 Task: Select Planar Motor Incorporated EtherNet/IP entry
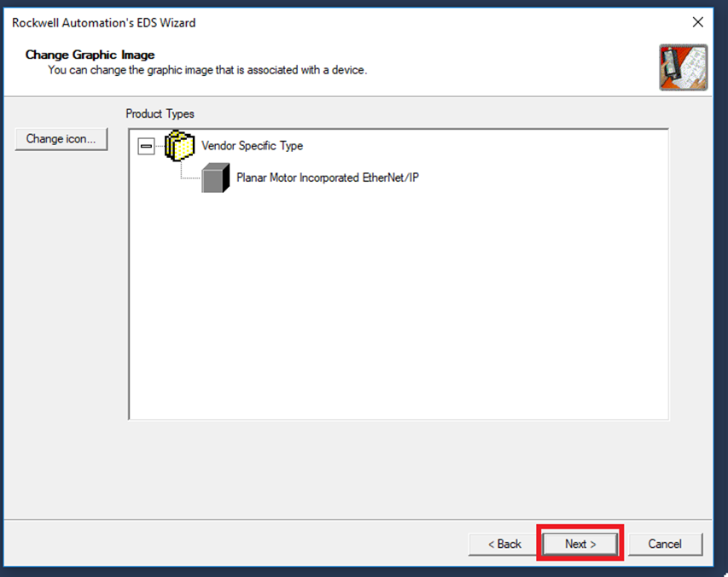pos(327,178)
